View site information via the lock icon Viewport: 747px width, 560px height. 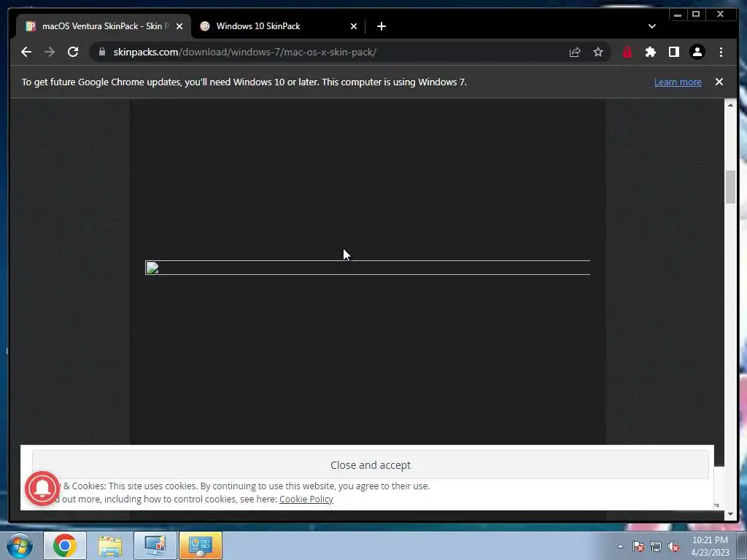(102, 52)
